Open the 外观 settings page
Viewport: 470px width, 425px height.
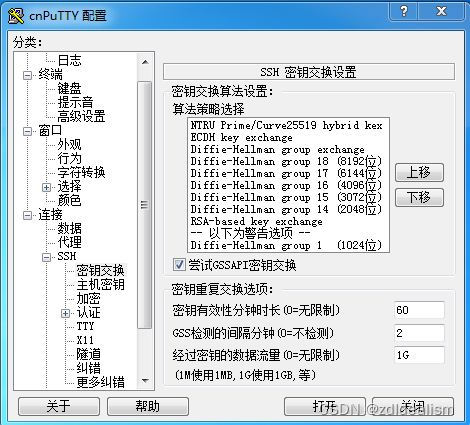[x=69, y=145]
